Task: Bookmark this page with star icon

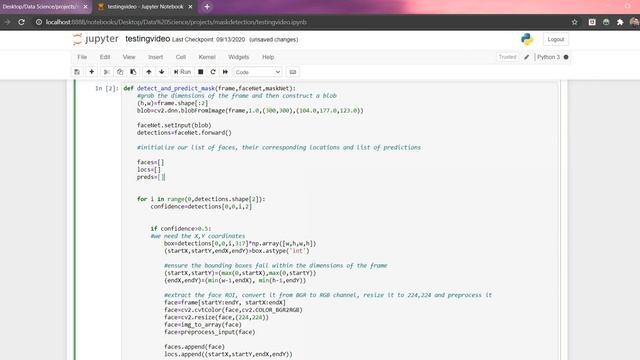Action: tap(575, 22)
